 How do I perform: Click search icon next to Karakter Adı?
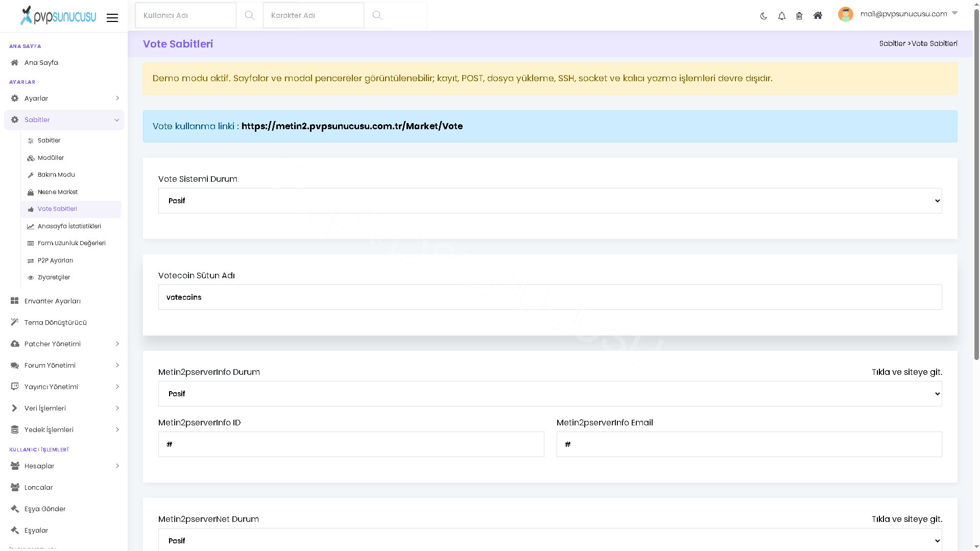377,15
